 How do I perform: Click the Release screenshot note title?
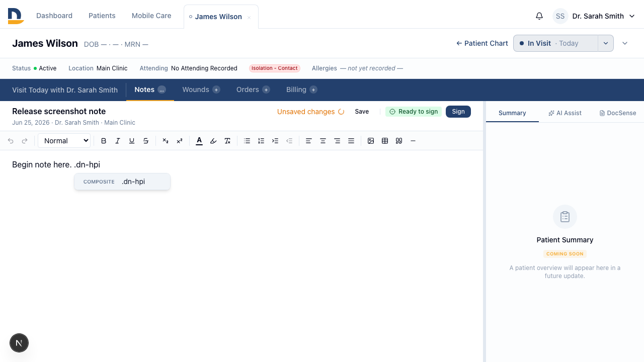[59, 111]
